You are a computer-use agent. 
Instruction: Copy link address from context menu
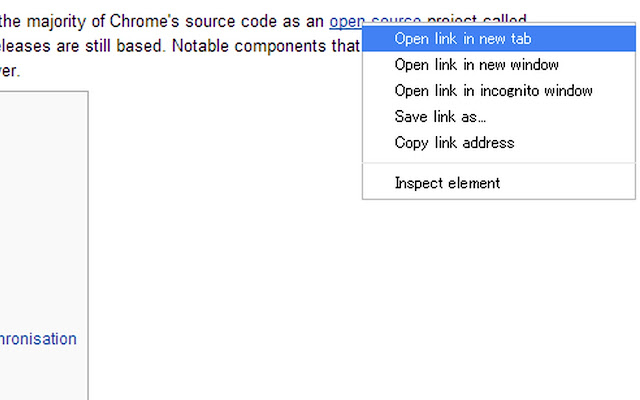(454, 143)
